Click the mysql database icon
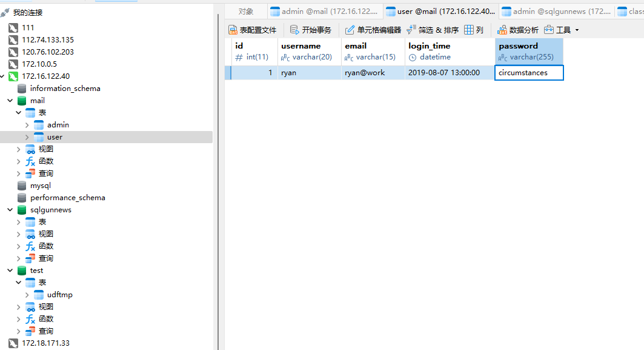644x350 pixels. 22,186
